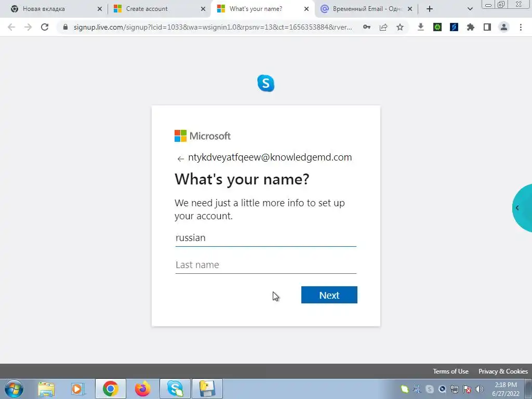Open the Windows Start menu
Viewport: 532px width, 399px height.
[14, 389]
